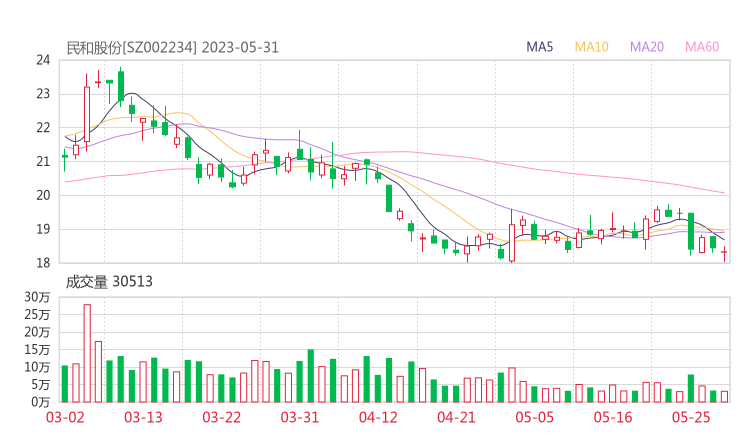Select the chart title 民和股份[SZ002234] 2023-05-31
The image size is (740, 440).
click(173, 48)
